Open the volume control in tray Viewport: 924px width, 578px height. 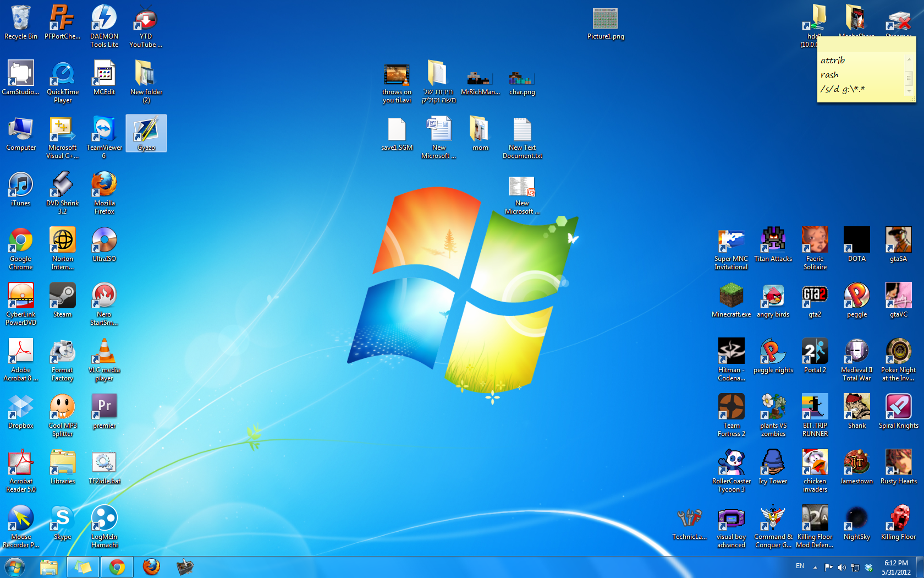842,567
